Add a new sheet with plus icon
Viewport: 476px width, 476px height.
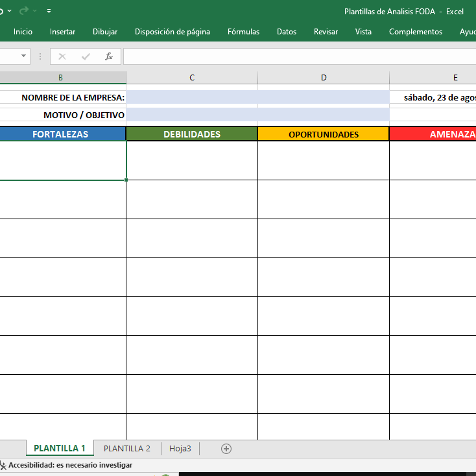(x=226, y=448)
